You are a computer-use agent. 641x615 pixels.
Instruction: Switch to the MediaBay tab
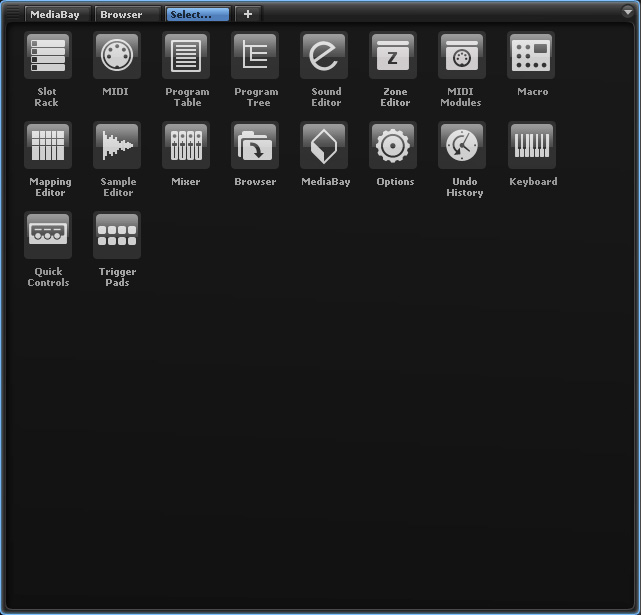click(58, 14)
